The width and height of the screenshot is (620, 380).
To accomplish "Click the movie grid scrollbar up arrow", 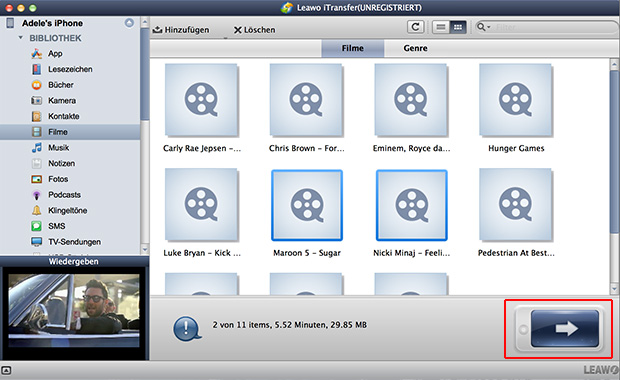I will [x=614, y=64].
